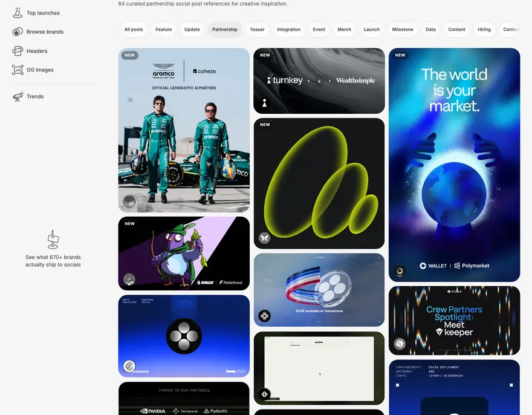Click brand avatar on Rally Robinhood card
The height and width of the screenshot is (415, 532).
click(x=129, y=279)
